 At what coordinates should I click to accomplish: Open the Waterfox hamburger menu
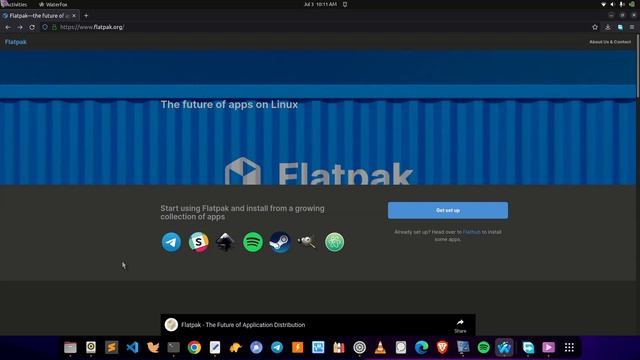pyautogui.click(x=632, y=27)
